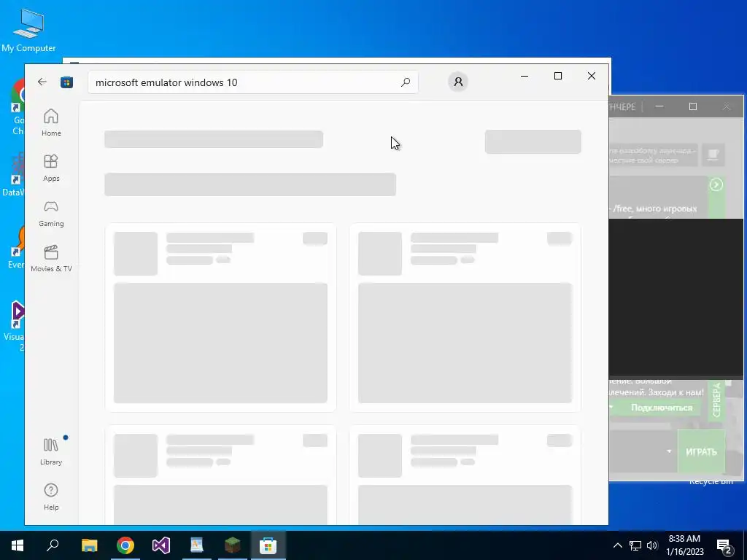Maximize the Microsoft Store window

pos(558,76)
